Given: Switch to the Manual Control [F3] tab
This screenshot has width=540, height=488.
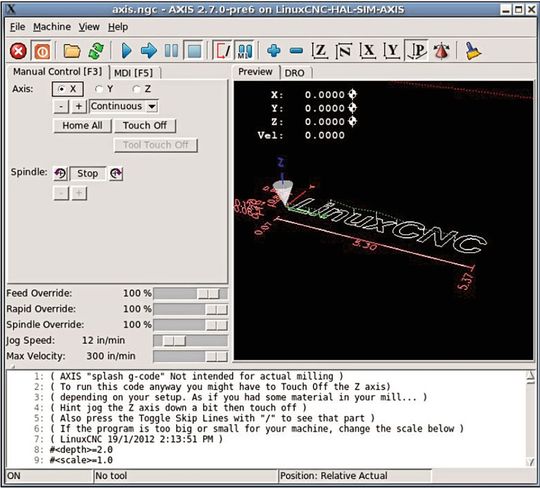Looking at the screenshot, I should click(58, 72).
